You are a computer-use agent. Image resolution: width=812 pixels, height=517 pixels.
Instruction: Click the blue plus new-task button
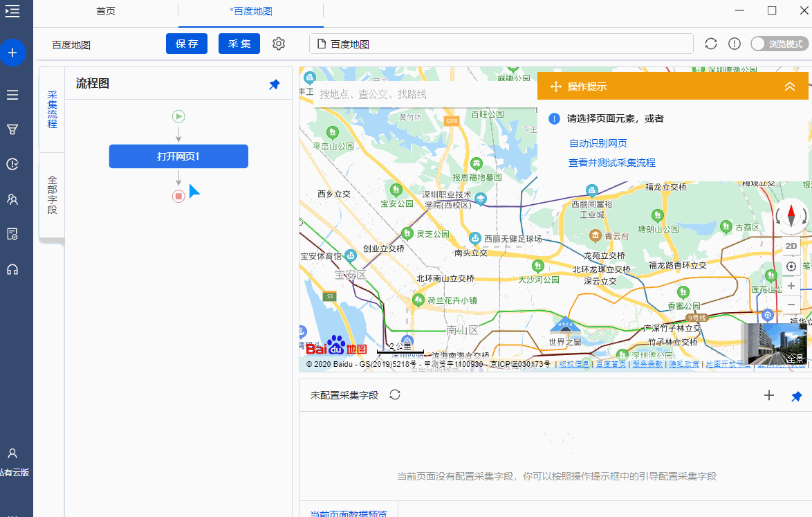point(12,53)
